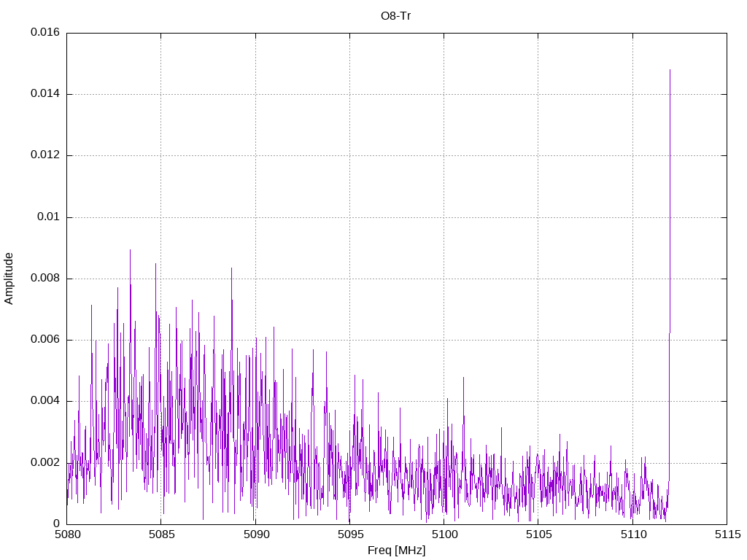Select the Freq [MHz] x-axis label
747x560 pixels.
pos(396,551)
